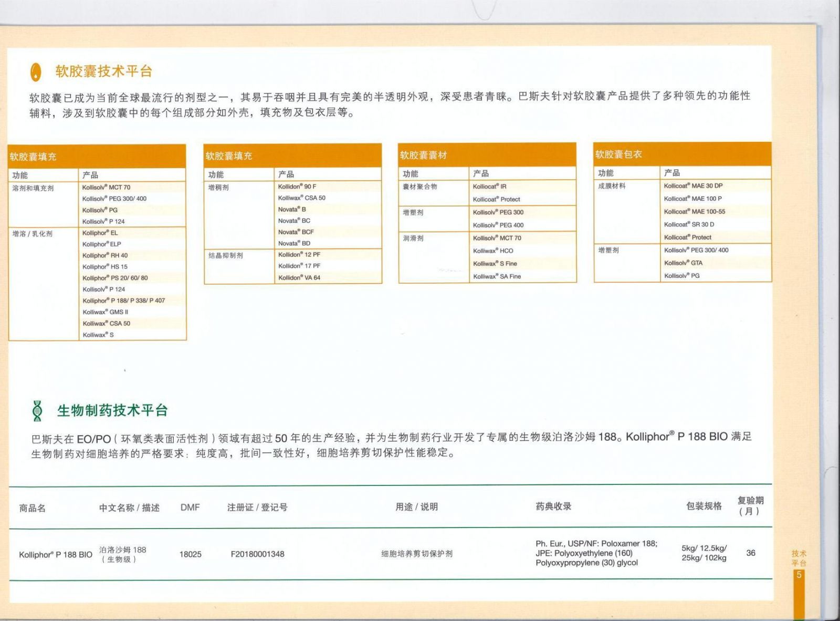This screenshot has height=621, width=840.
Task: Click the Kolliphor EL product row
Action: (x=132, y=233)
